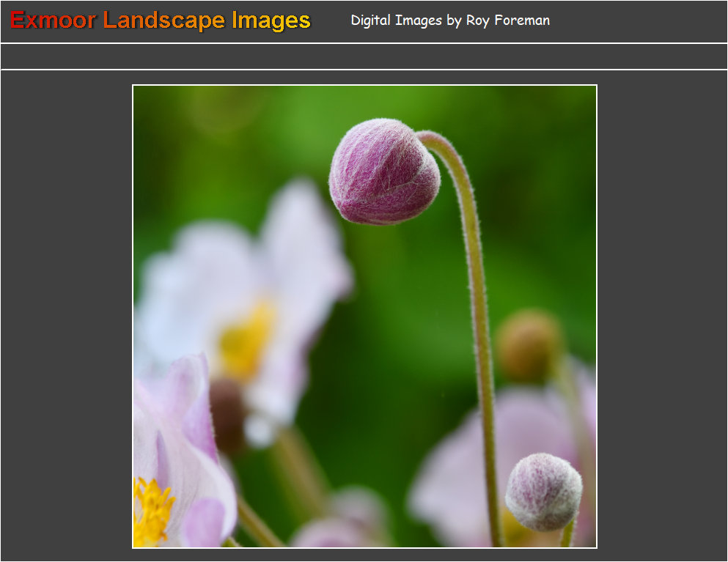
Task: Open the anemone flower photo
Action: point(364,317)
